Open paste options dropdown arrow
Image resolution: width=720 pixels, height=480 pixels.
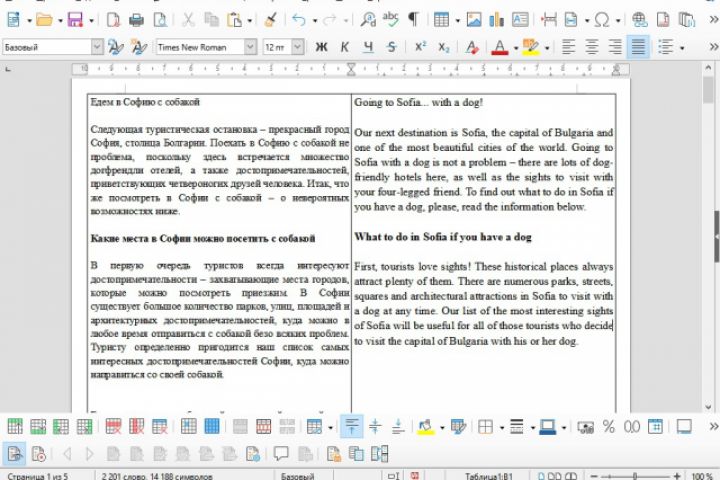tap(250, 20)
